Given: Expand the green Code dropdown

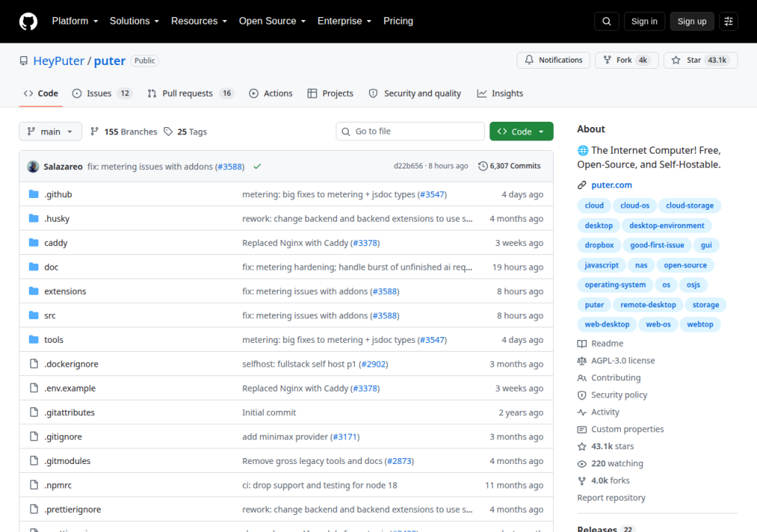Looking at the screenshot, I should (521, 132).
